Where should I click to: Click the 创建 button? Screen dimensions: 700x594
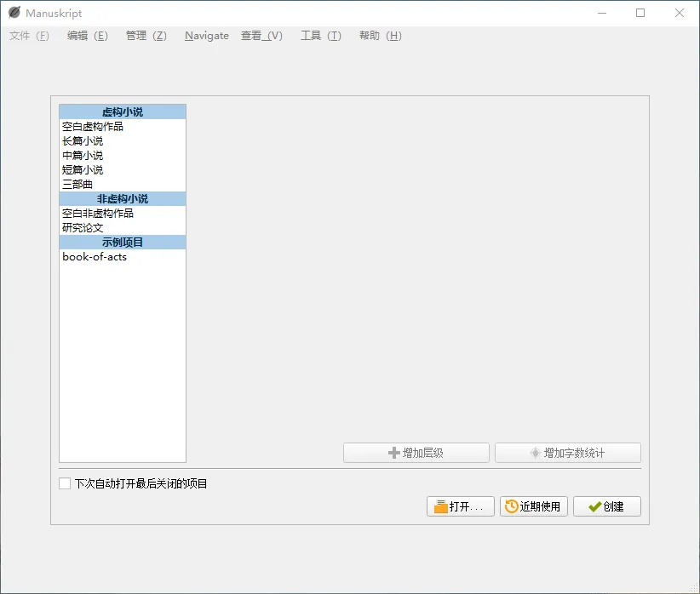pyautogui.click(x=607, y=506)
